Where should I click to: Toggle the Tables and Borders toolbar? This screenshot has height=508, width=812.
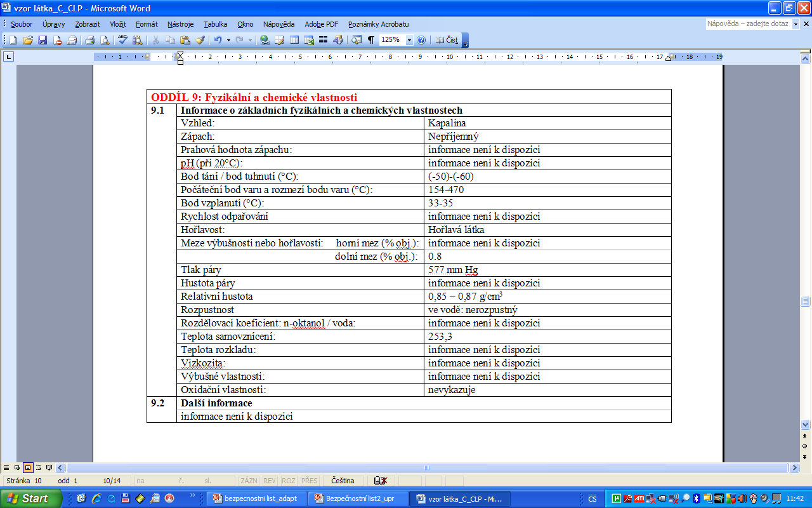[280, 40]
